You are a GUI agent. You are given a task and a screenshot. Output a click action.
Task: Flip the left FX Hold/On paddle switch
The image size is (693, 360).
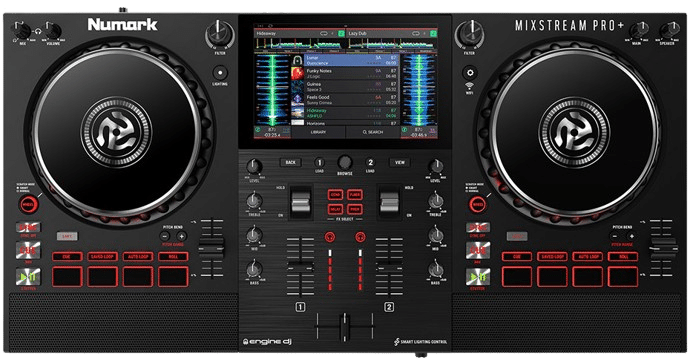pyautogui.click(x=301, y=203)
